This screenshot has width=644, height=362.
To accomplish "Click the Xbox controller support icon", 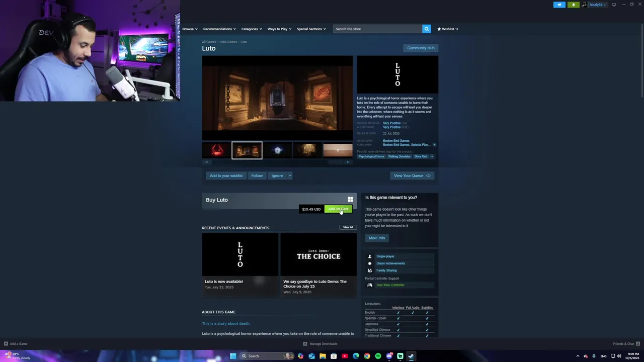I will click(370, 285).
